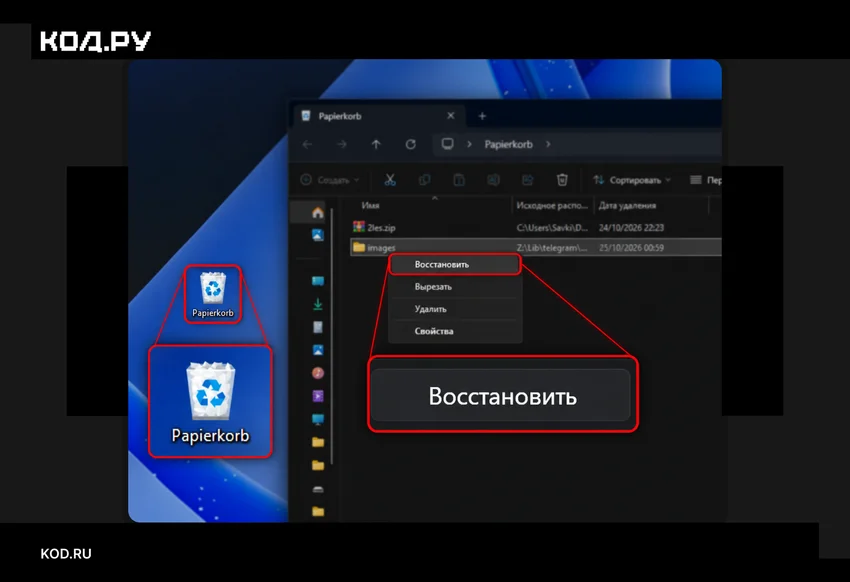Open the Videos purple sidebar icon
This screenshot has height=582, width=850.
[318, 396]
